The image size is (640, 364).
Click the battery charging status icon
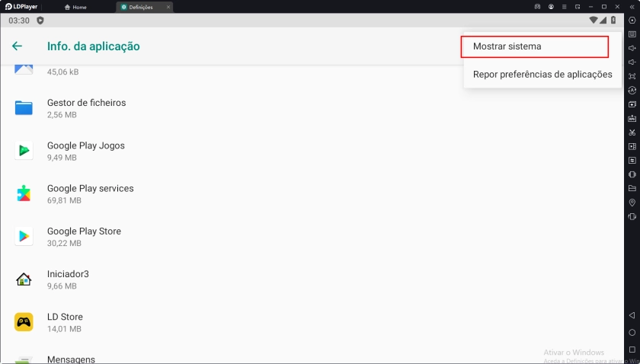(613, 20)
